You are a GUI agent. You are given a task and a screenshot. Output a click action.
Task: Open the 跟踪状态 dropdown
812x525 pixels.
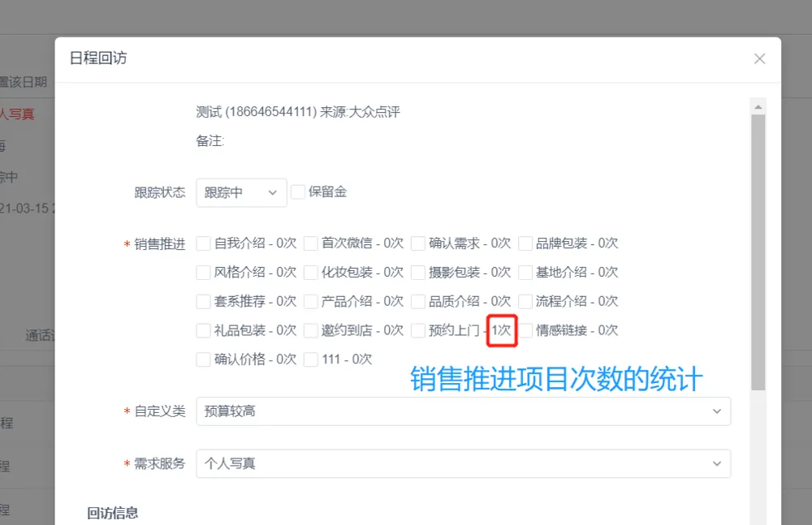(x=241, y=192)
